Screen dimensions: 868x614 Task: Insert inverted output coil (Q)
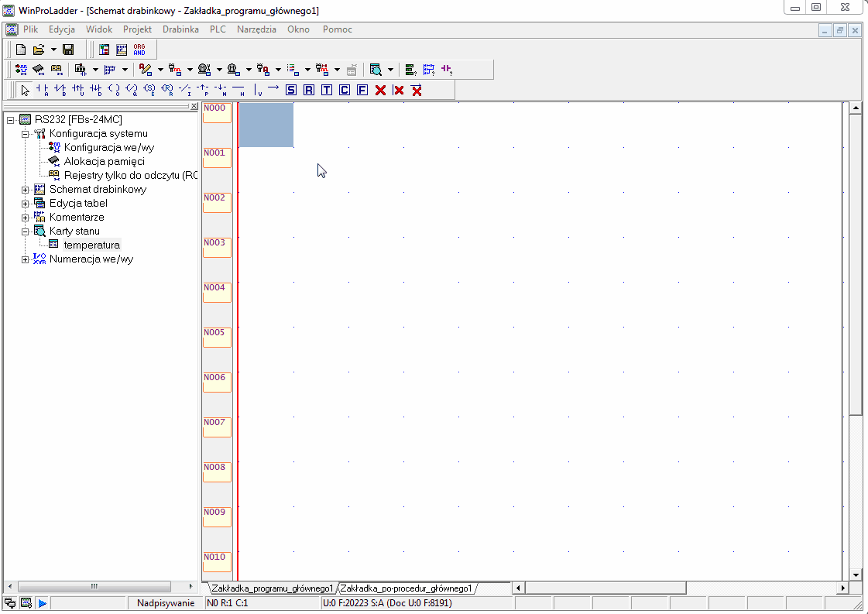132,91
